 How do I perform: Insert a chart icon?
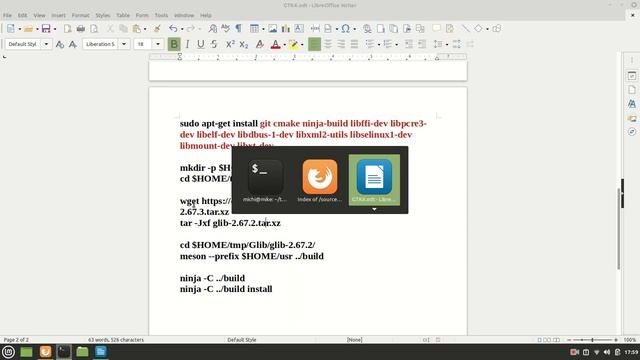[286, 29]
